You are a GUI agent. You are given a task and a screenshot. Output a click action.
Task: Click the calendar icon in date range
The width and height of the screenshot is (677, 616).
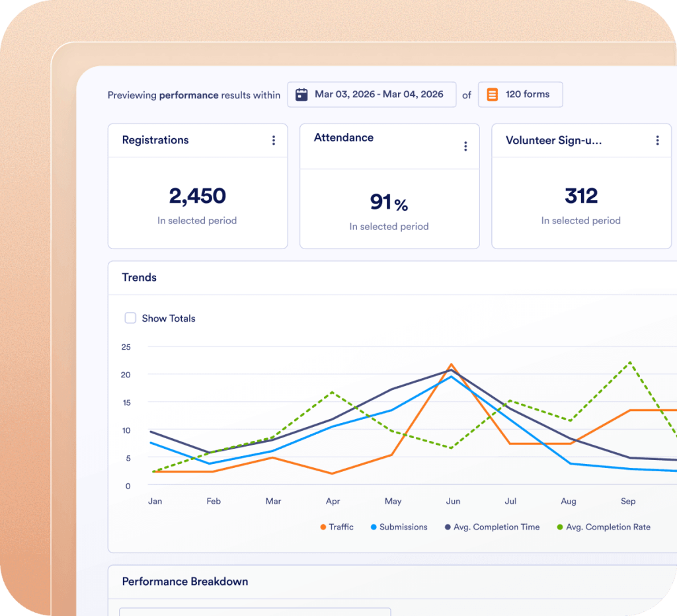pos(301,95)
